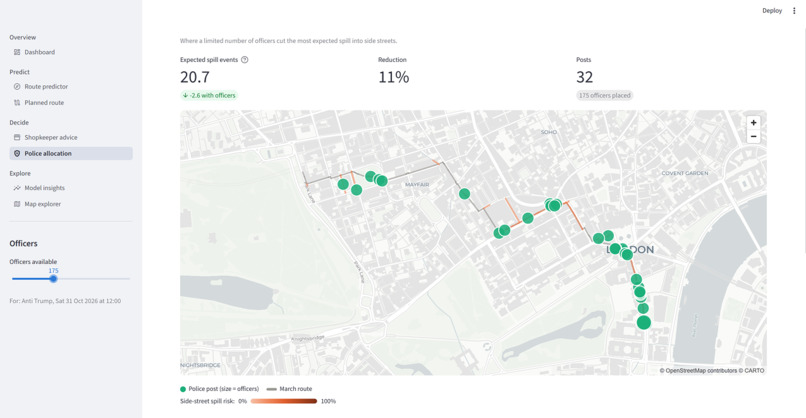
Task: Click the Shopkeeper advice store icon
Action: tap(17, 137)
